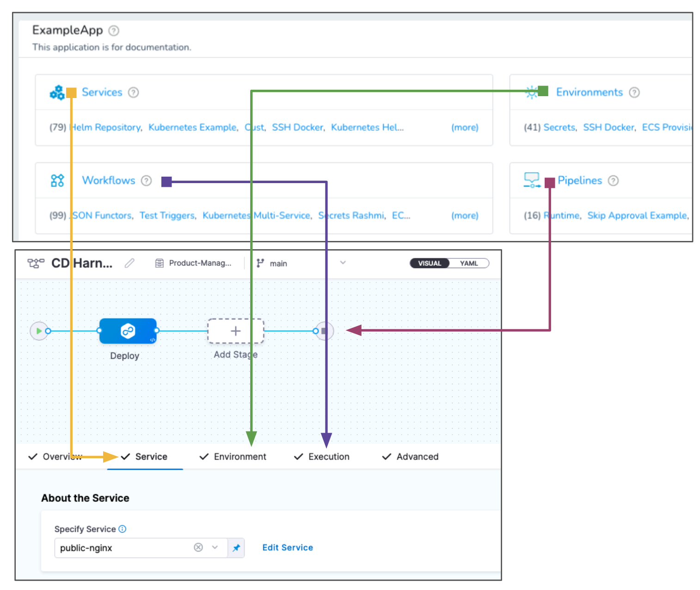Viewport: 700px width, 590px height.
Task: Open Runtime pipeline link
Action: pyautogui.click(x=561, y=215)
